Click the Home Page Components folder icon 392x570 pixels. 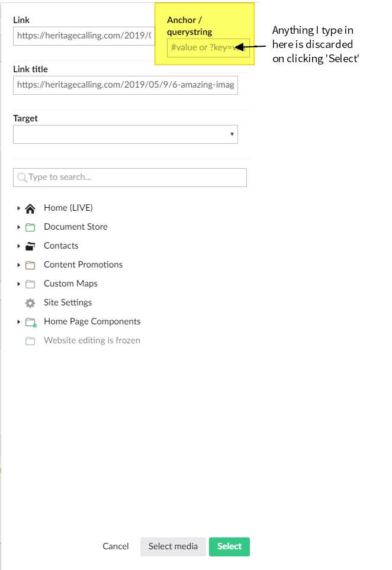30,321
